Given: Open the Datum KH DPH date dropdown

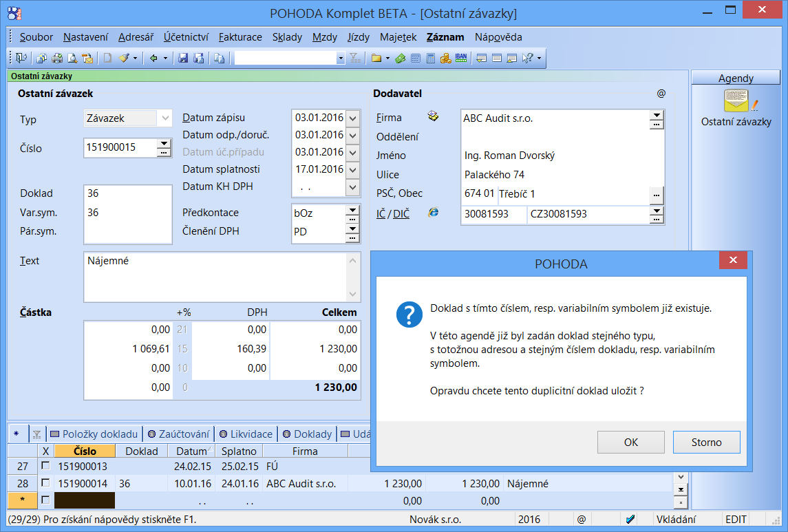Looking at the screenshot, I should [x=353, y=187].
